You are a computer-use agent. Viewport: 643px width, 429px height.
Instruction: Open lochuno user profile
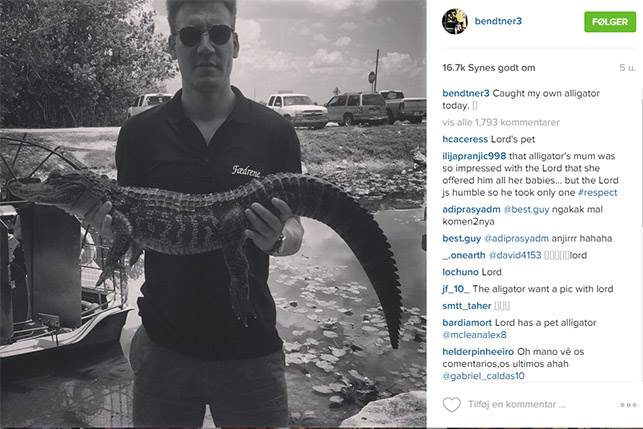[x=461, y=272]
